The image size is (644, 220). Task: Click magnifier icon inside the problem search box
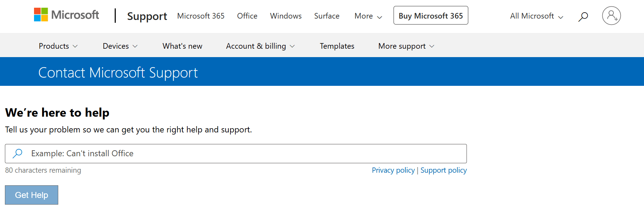point(18,153)
